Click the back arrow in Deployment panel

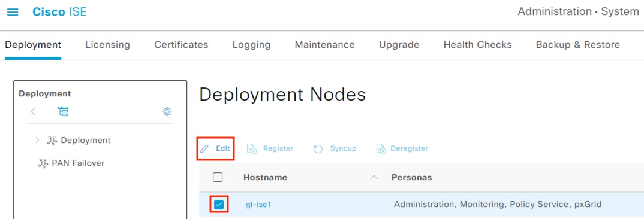coord(33,111)
